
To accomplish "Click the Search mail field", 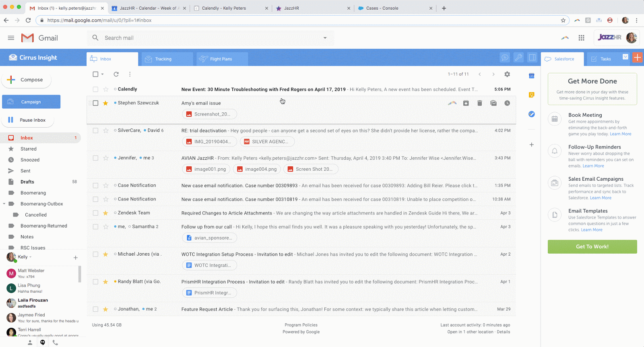I will tap(211, 38).
